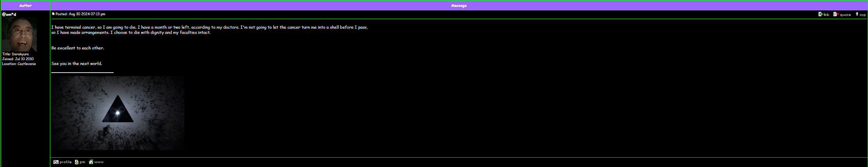Click the link icon of the post
Image resolution: width=868 pixels, height=167 pixels.
(x=821, y=14)
